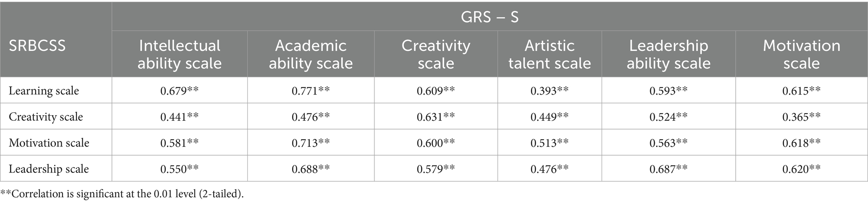Image resolution: width=868 pixels, height=204 pixels.
Task: Click Artistic talent scale column header
Action: point(549,54)
